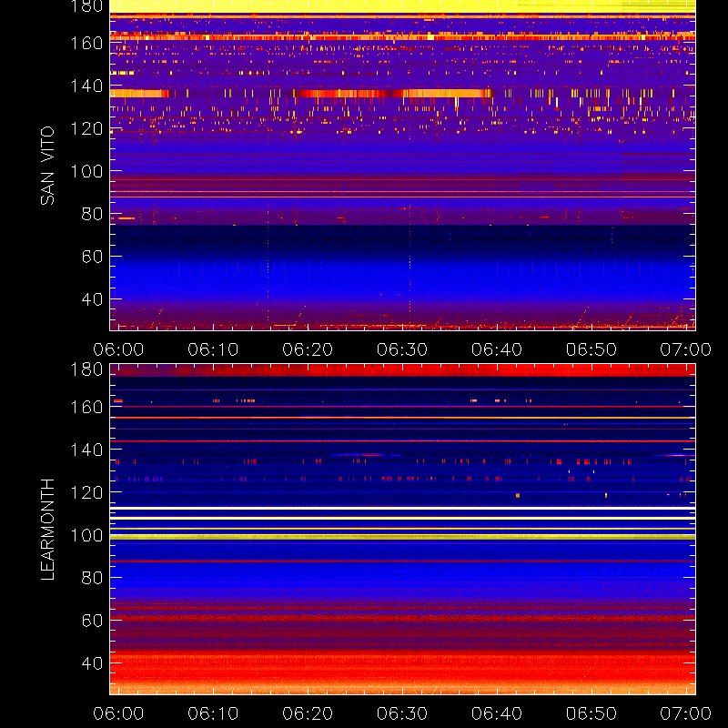This screenshot has width=728, height=728.
Task: Select the 120 tick label on San Vito axis
Action: coord(86,128)
